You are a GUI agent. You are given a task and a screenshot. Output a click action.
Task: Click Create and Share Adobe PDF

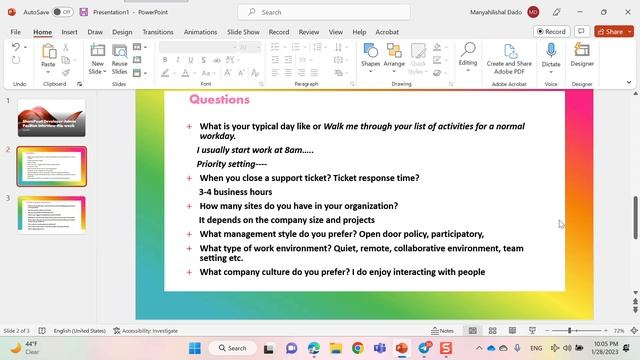point(509,59)
